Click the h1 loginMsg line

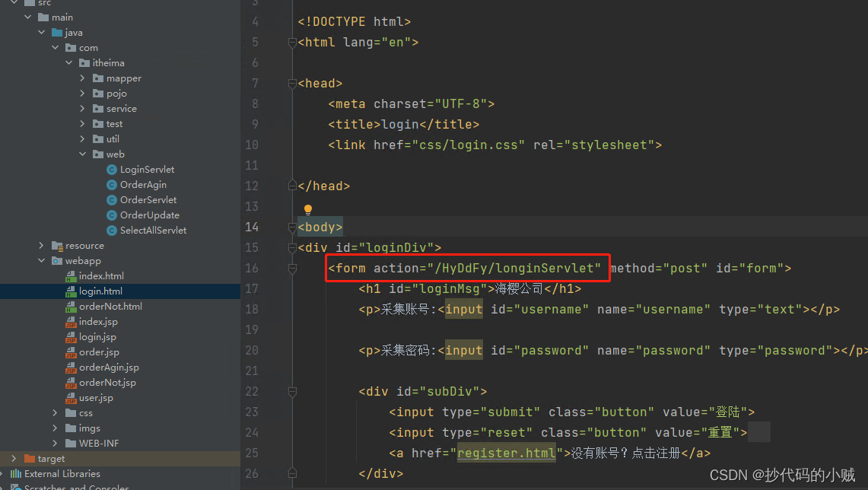click(x=470, y=288)
